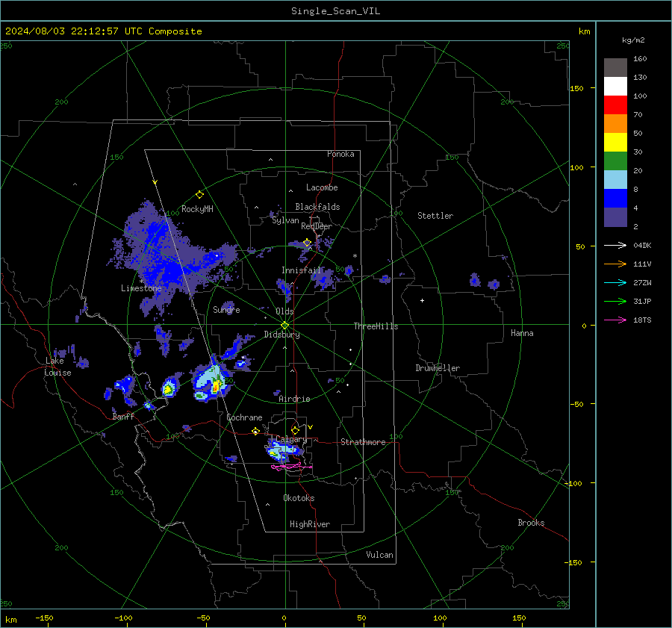The width and height of the screenshot is (672, 628).
Task: Click the Airdrie label
Action: click(x=294, y=399)
